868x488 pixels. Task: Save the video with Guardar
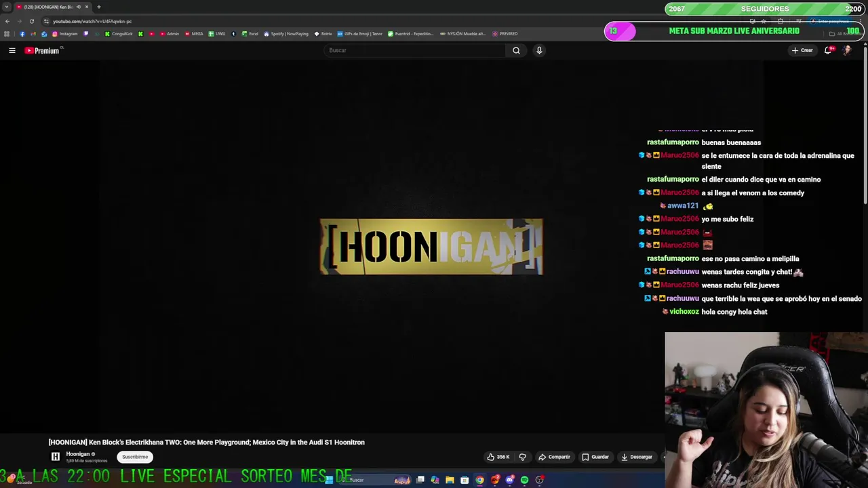596,457
